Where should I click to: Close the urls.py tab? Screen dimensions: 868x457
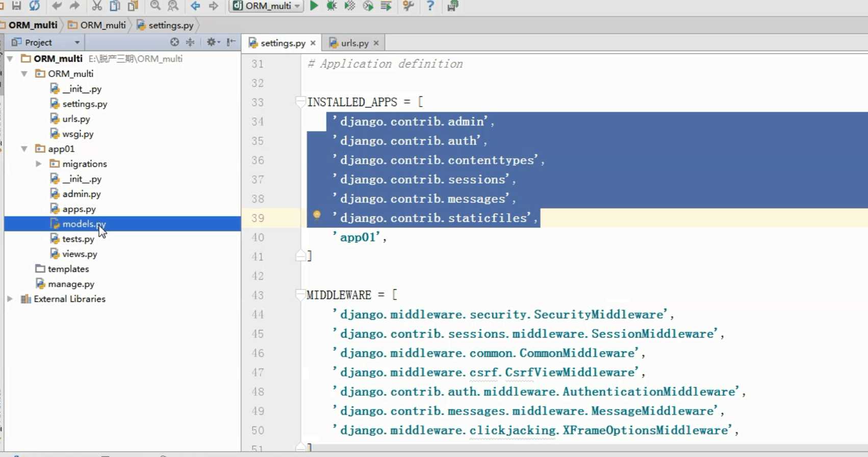pyautogui.click(x=376, y=43)
